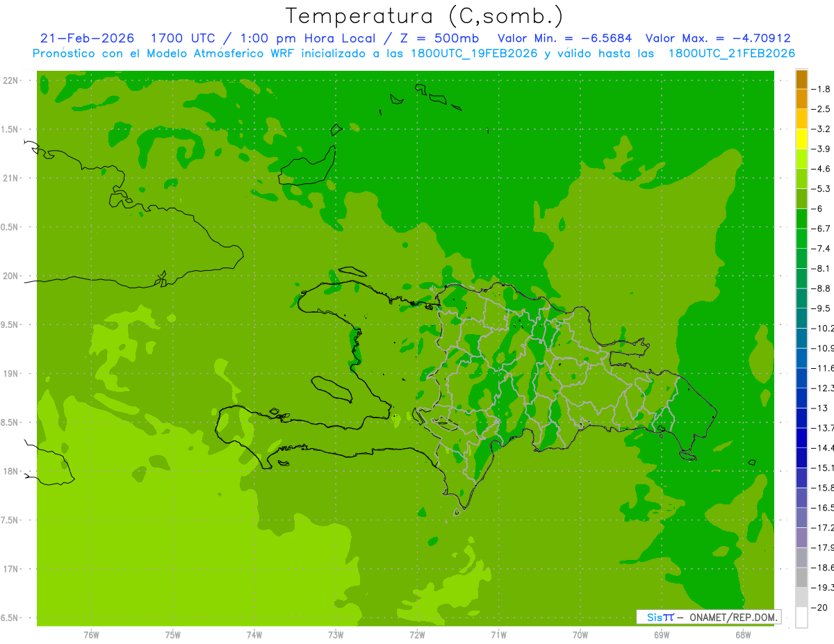The image size is (834, 644).
Task: Select the 'Valor Max. = -4.70912' text
Action: click(718, 38)
